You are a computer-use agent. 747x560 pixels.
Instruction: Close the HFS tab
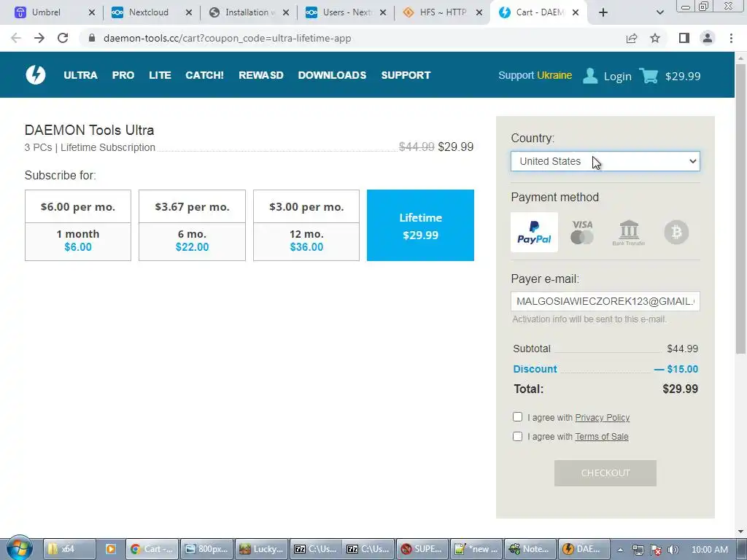pyautogui.click(x=479, y=12)
